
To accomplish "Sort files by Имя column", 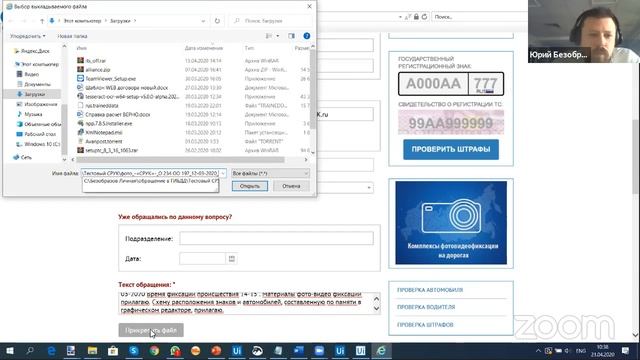I will point(82,48).
